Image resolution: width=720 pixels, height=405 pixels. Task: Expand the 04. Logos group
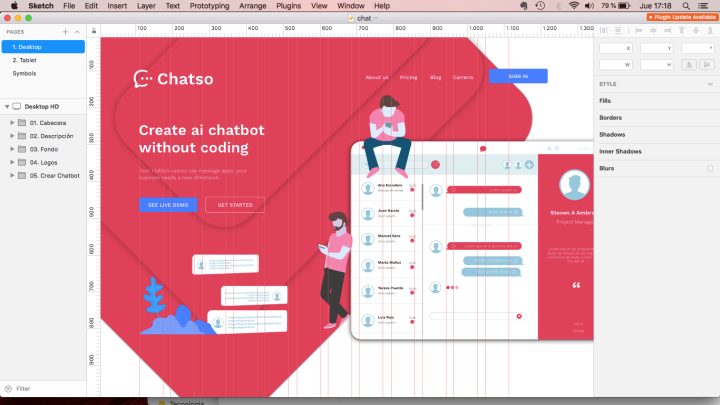click(x=12, y=162)
